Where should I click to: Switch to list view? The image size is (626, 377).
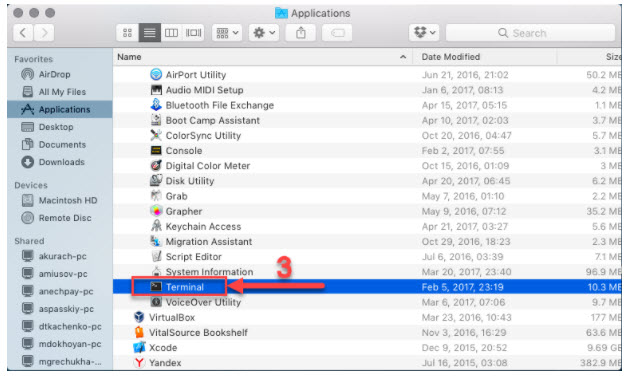tap(150, 33)
